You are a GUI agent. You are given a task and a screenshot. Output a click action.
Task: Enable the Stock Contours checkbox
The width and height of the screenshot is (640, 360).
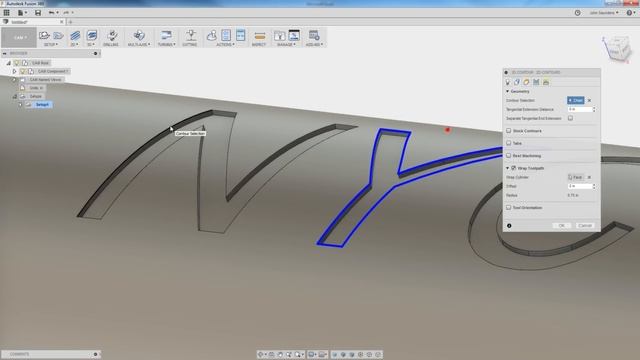[509, 131]
